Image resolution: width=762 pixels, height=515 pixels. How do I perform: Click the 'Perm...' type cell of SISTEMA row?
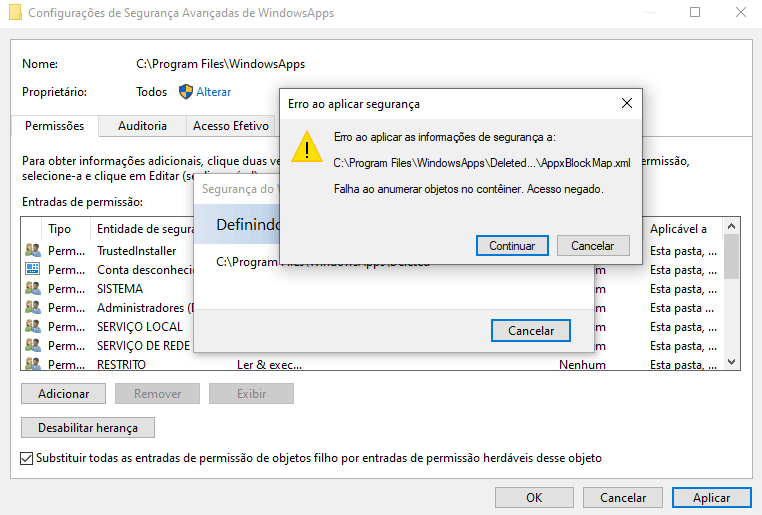(x=67, y=289)
